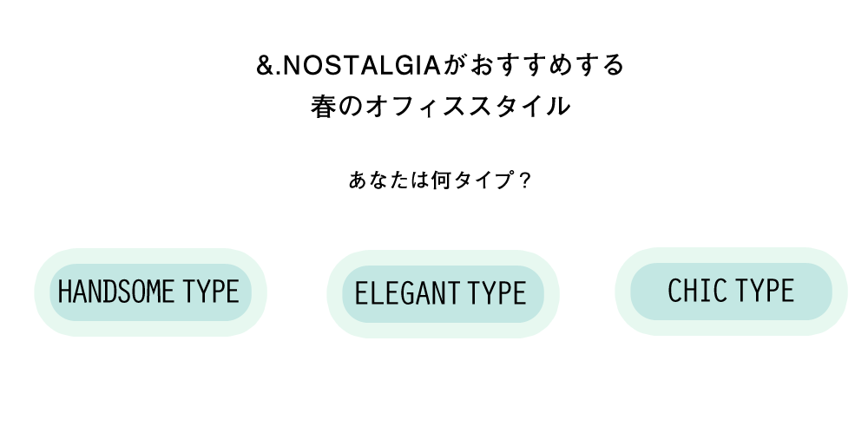868x446 pixels.
Task: Open the CHIC TYPE option
Action: coord(731,292)
